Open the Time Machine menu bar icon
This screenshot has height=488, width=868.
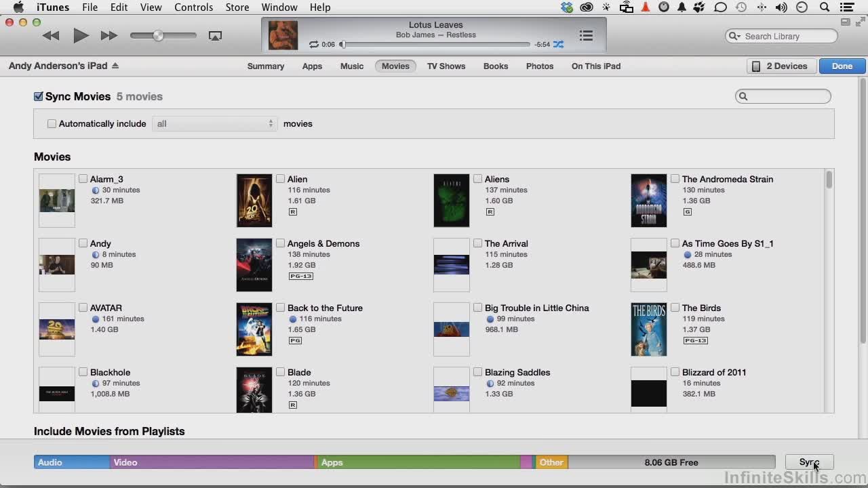pyautogui.click(x=741, y=7)
